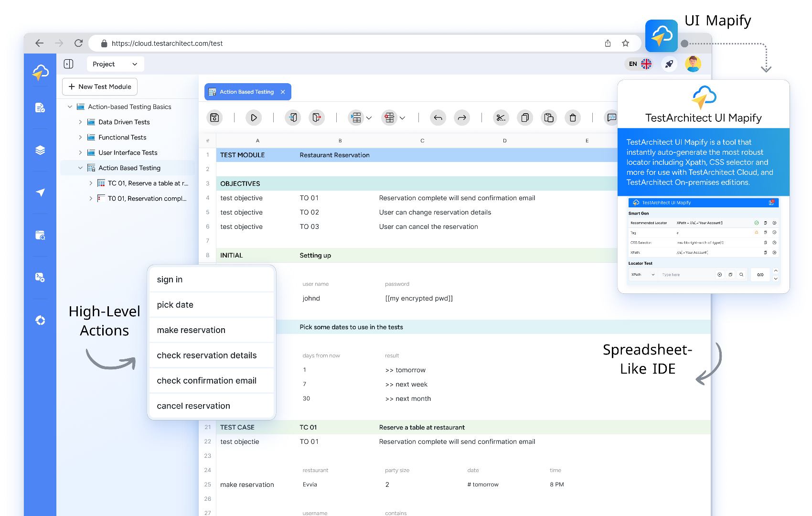Click the Redo arrow in the toolbar
Screen dimensions: 812x516
(x=462, y=118)
